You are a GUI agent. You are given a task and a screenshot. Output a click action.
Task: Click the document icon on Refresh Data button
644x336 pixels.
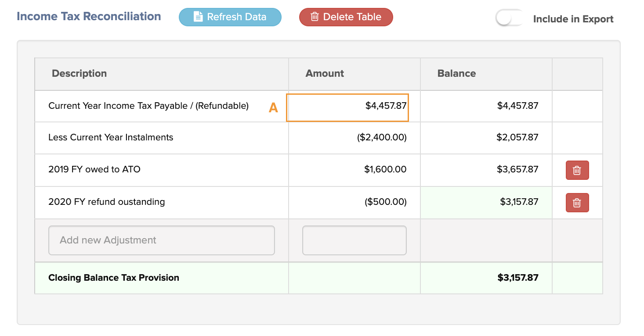199,17
